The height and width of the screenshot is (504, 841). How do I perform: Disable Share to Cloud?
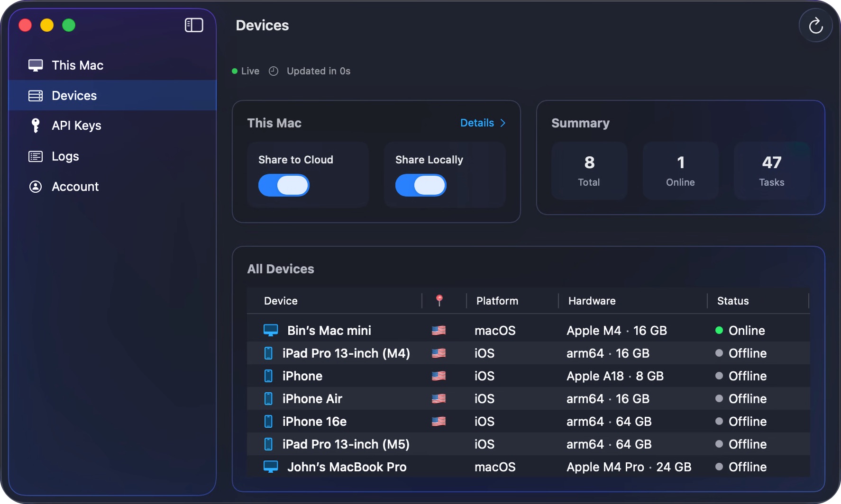pos(283,186)
